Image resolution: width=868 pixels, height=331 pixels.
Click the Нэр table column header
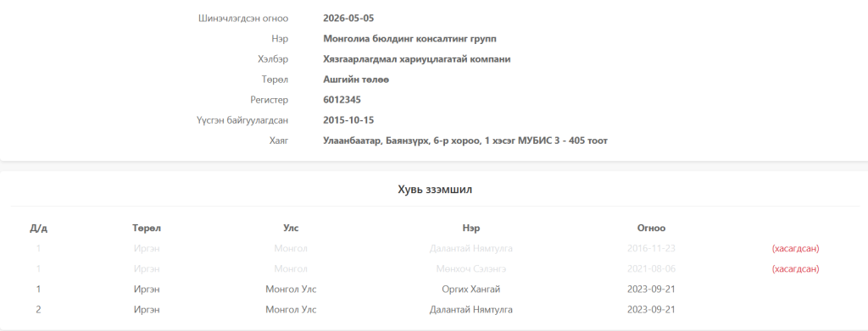(471, 228)
